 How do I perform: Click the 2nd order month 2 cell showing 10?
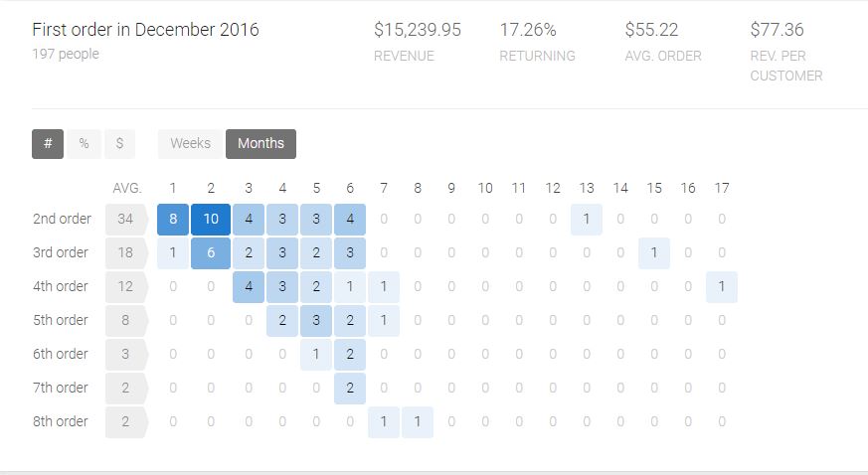211,220
